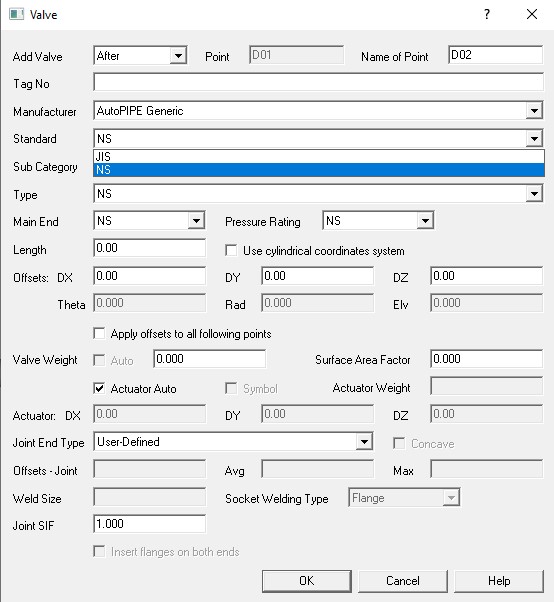The width and height of the screenshot is (554, 602).
Task: Click the question mark help icon
Action: [x=487, y=15]
